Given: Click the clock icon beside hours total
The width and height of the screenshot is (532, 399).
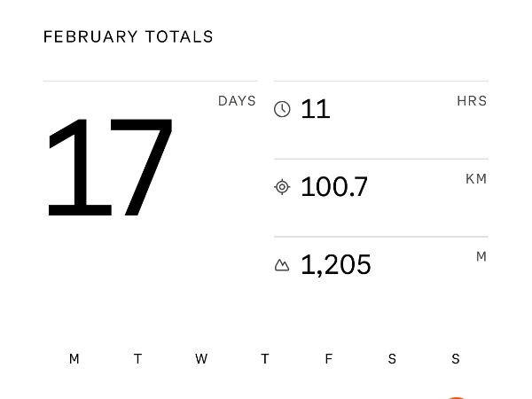Looking at the screenshot, I should pos(282,109).
